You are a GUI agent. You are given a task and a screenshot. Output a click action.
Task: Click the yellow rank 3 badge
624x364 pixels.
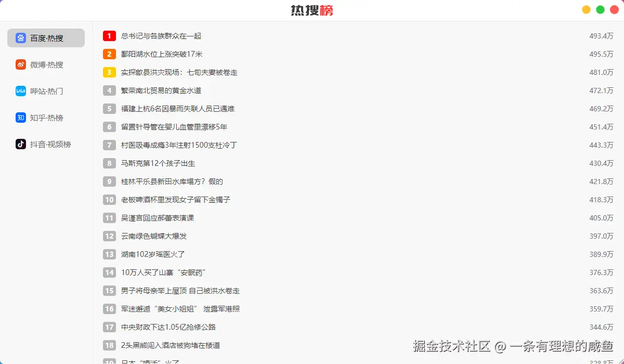[109, 72]
